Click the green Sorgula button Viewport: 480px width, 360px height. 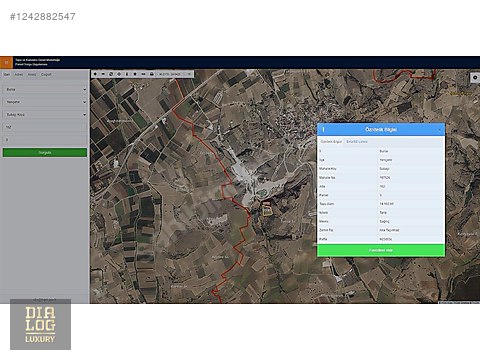tap(45, 152)
